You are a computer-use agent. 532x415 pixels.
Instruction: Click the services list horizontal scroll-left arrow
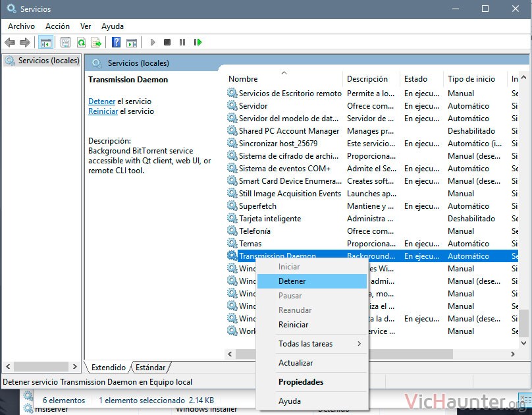point(230,354)
